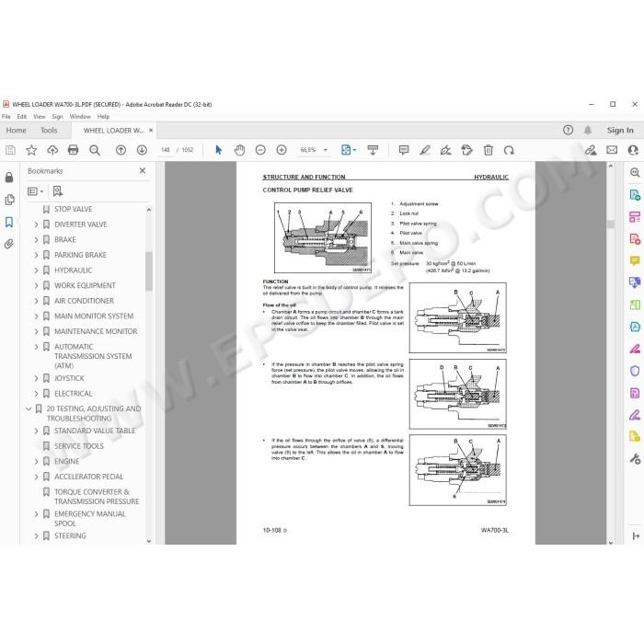This screenshot has height=644, width=644.
Task: Switch to Tools tab
Action: click(x=49, y=131)
